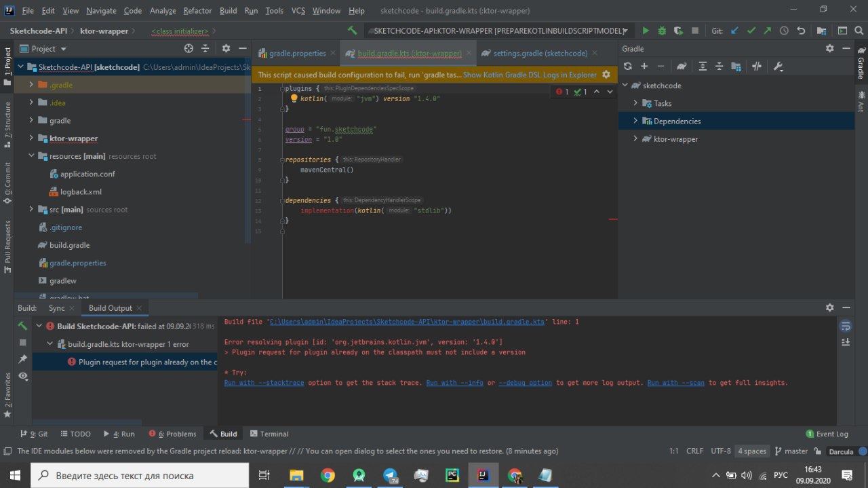Open the Analyze menu
This screenshot has width=868, height=488.
[x=163, y=10]
